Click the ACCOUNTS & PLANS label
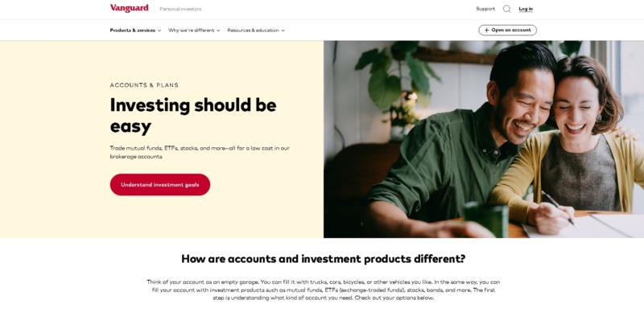 coord(144,85)
